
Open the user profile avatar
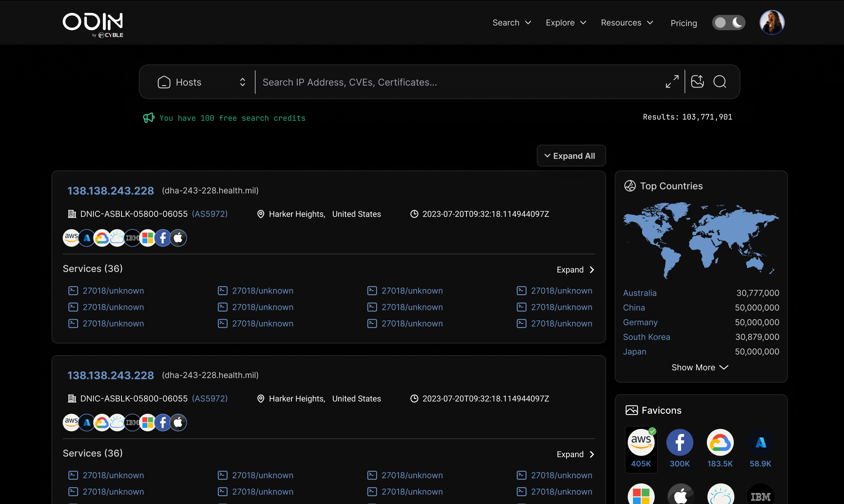[772, 22]
